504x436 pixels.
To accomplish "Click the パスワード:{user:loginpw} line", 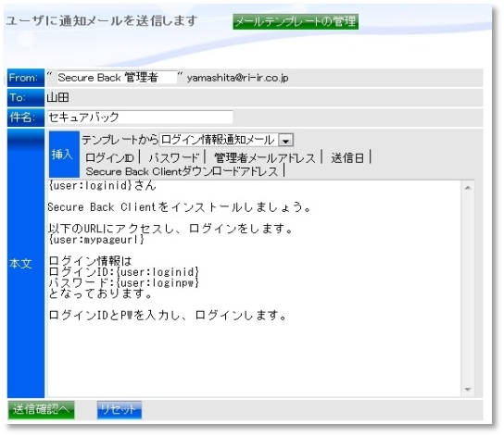I will (x=124, y=283).
